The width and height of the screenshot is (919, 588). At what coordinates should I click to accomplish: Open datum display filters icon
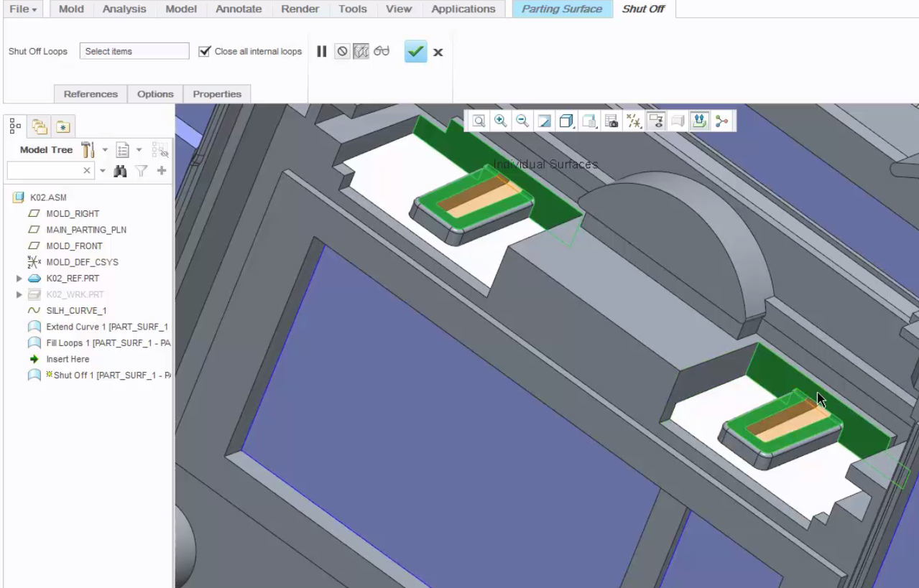point(634,121)
